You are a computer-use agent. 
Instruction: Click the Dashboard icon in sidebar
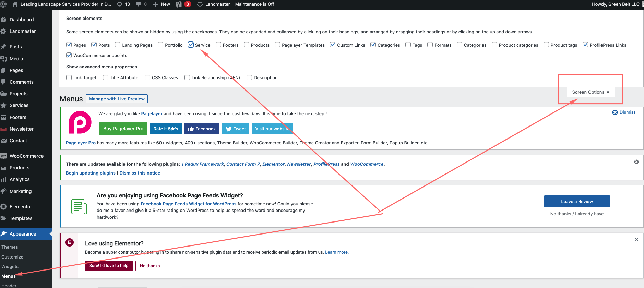(x=3, y=20)
